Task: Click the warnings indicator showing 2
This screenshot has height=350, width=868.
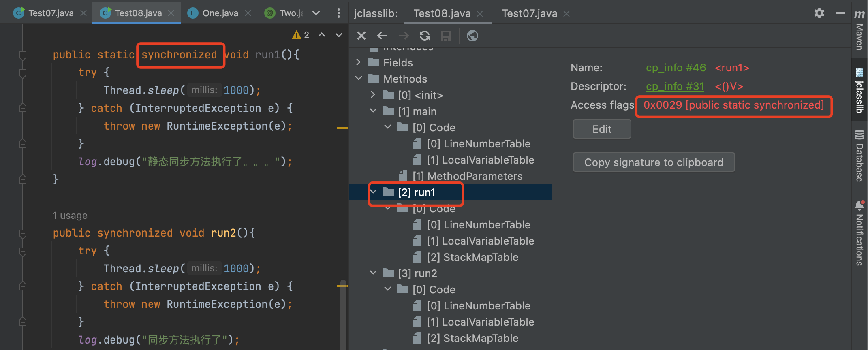Action: (301, 35)
